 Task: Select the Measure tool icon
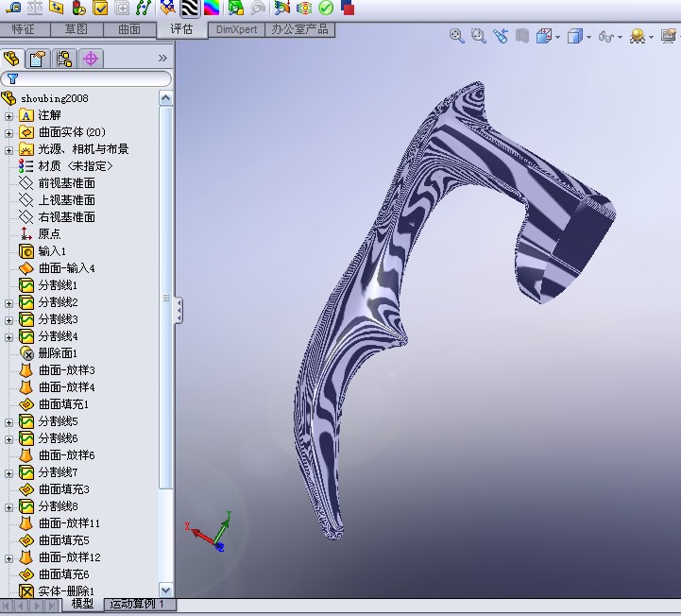[13, 8]
